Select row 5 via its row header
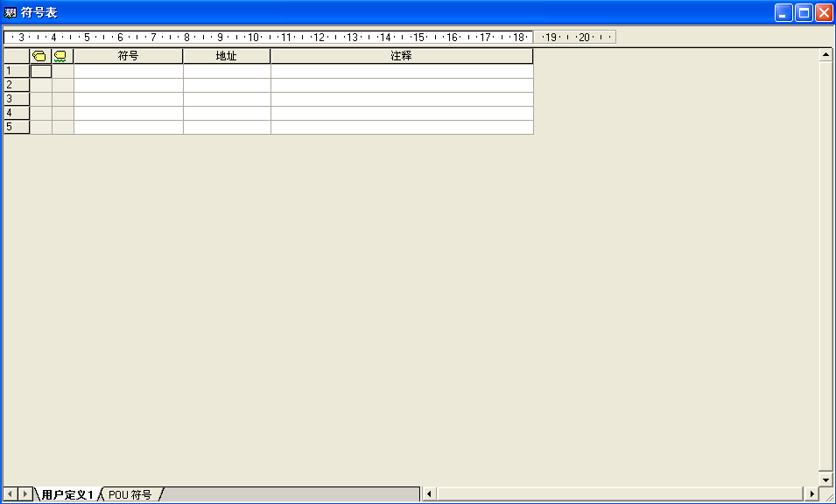Screen dimensions: 836x504 (16, 127)
